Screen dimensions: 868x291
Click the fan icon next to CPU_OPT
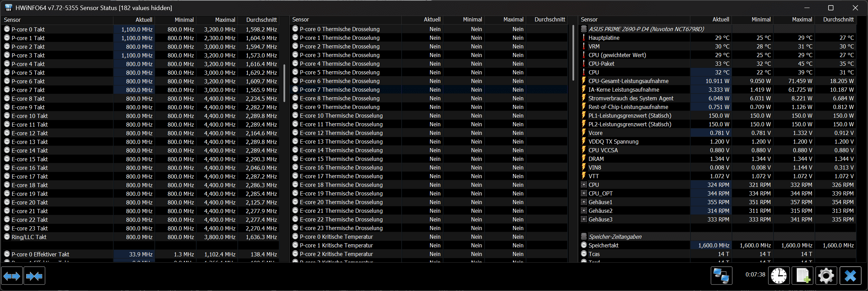[x=584, y=193]
